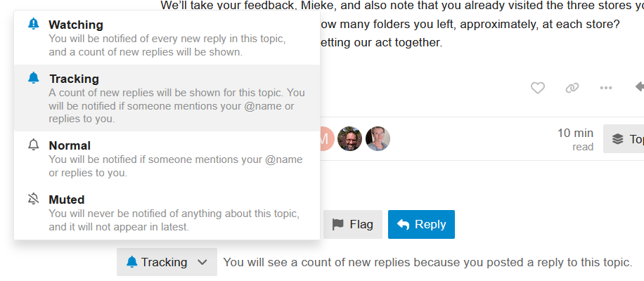The image size is (644, 281).
Task: Click the Watching bell icon in the menu
Action: 33,25
